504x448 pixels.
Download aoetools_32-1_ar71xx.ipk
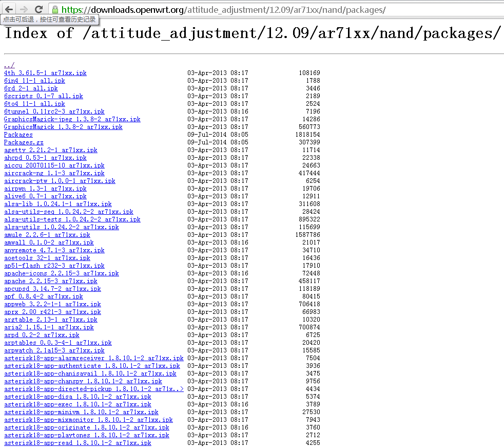click(47, 258)
